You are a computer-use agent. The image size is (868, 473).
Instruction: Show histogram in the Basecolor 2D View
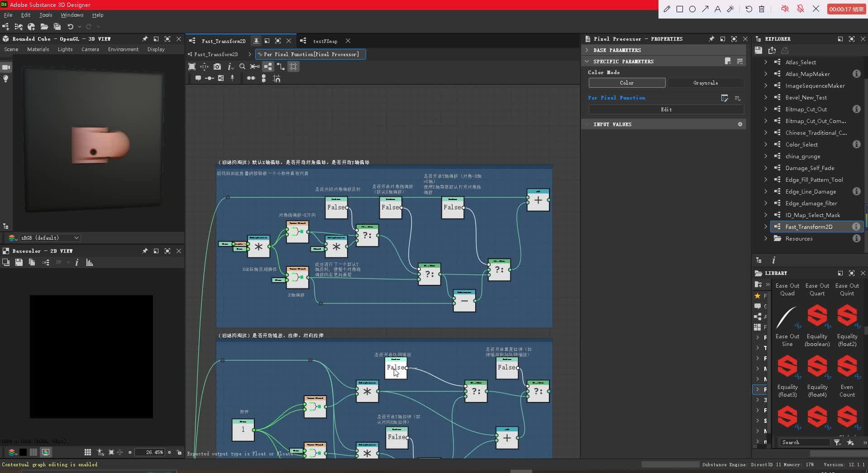point(89,262)
